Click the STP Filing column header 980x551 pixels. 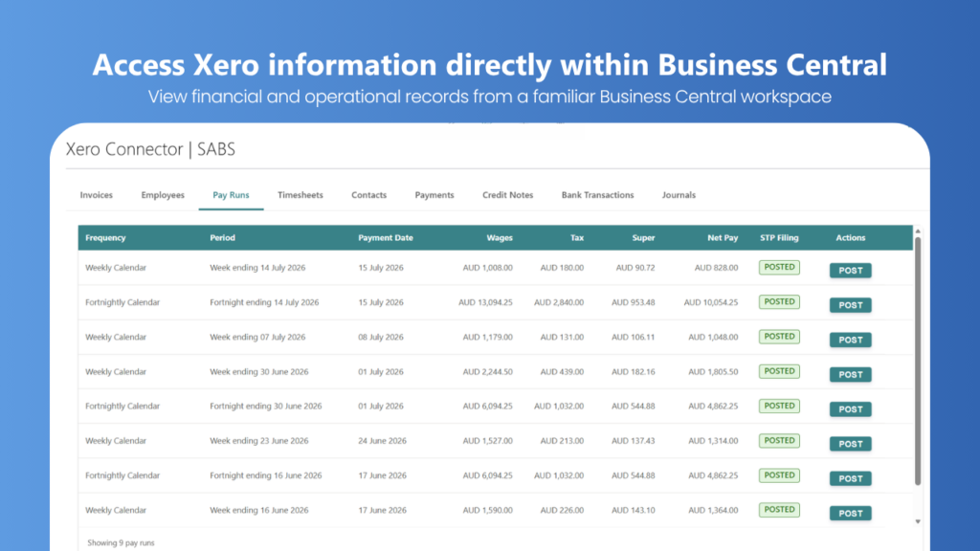click(779, 238)
